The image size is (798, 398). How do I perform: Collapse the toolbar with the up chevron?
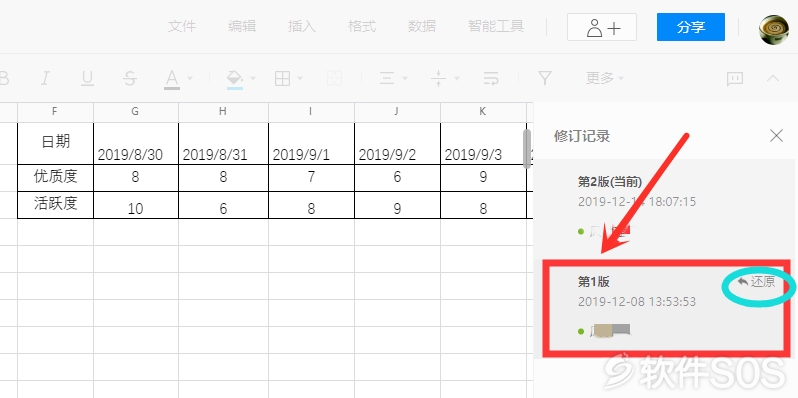coord(773,78)
